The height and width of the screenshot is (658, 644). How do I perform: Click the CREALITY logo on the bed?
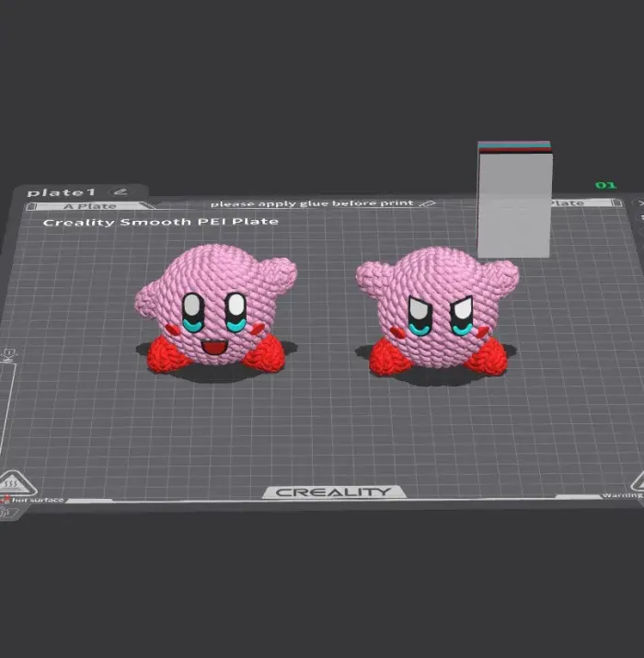334,491
